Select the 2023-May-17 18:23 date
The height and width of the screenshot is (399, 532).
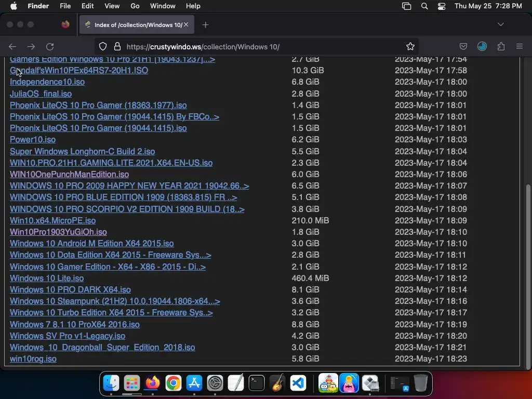point(431,359)
